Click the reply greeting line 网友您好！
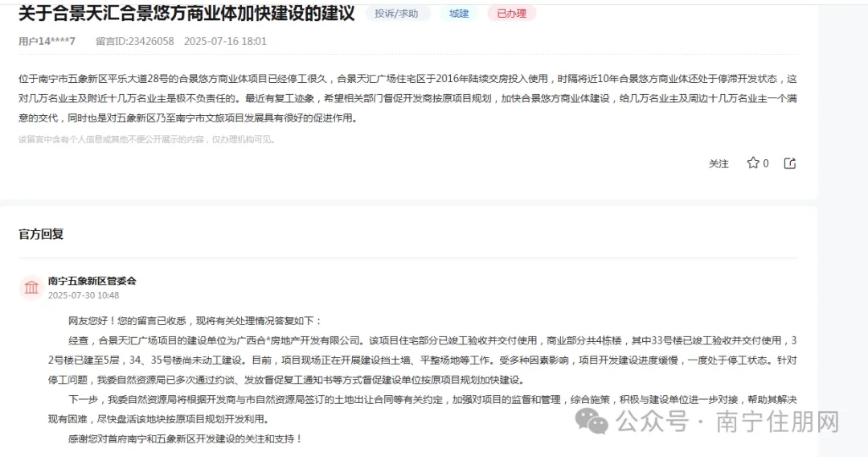 click(194, 321)
